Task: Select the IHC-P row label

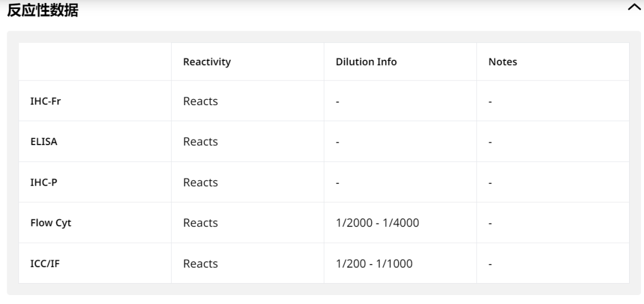Action: click(x=44, y=182)
